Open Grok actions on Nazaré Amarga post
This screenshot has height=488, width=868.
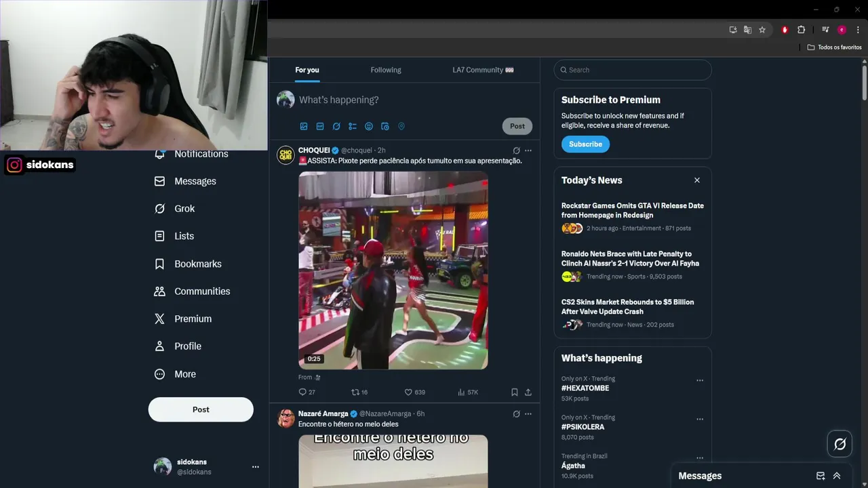(x=516, y=414)
